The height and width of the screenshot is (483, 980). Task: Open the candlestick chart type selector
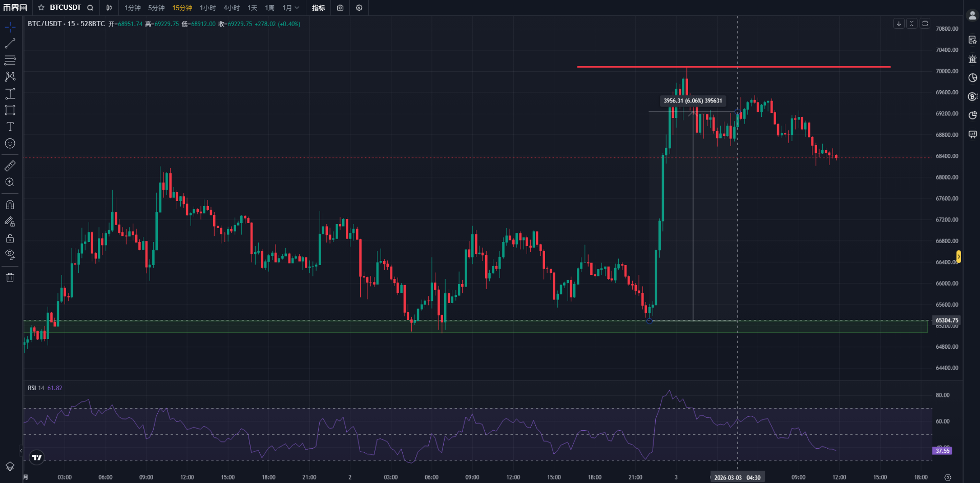(x=109, y=8)
